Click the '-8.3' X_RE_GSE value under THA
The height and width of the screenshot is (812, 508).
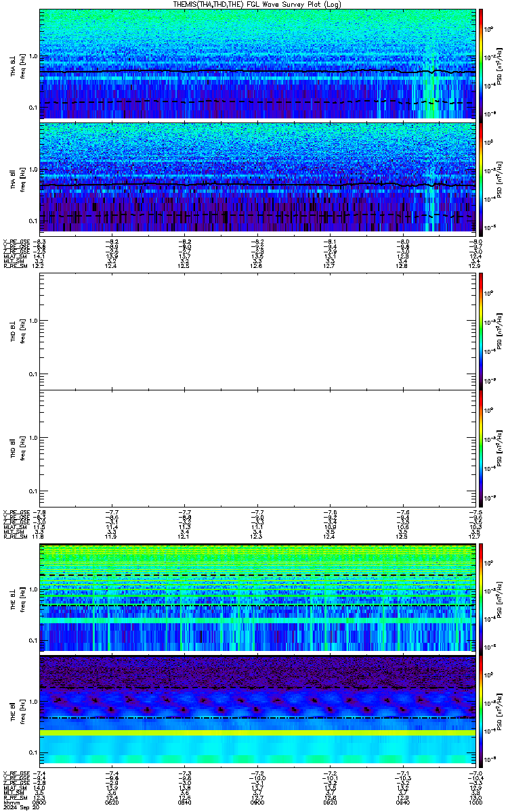coord(40,242)
